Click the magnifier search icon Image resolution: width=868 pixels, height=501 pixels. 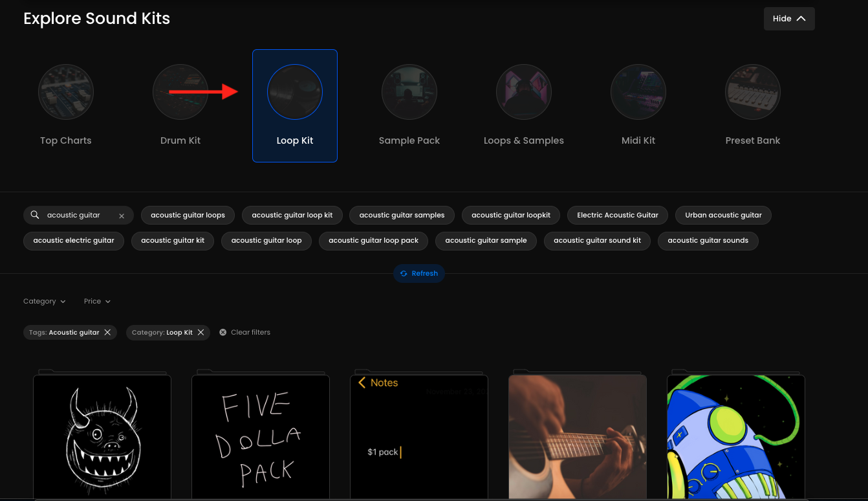tap(35, 215)
